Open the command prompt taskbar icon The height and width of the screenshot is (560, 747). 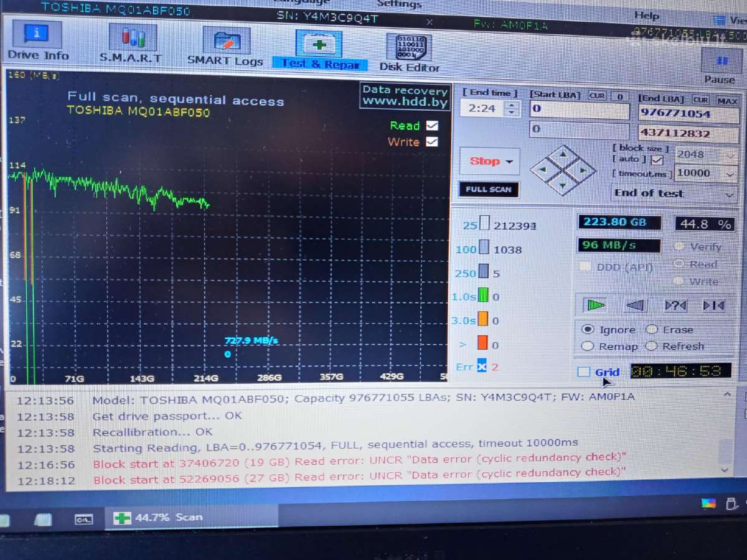[83, 519]
